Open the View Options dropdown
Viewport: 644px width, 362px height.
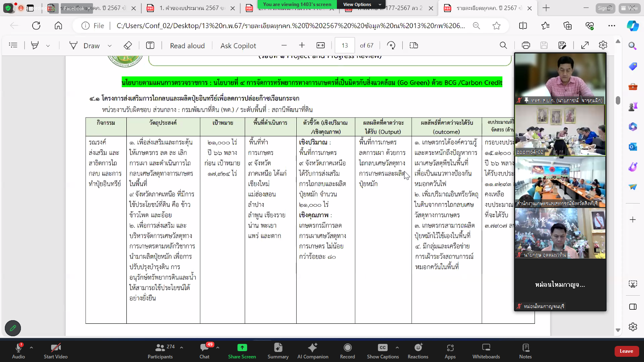(x=361, y=4)
